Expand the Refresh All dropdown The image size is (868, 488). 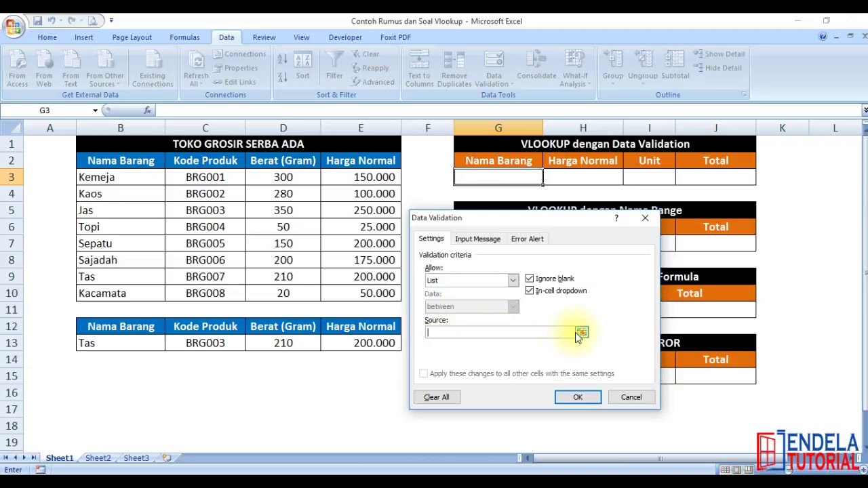196,80
